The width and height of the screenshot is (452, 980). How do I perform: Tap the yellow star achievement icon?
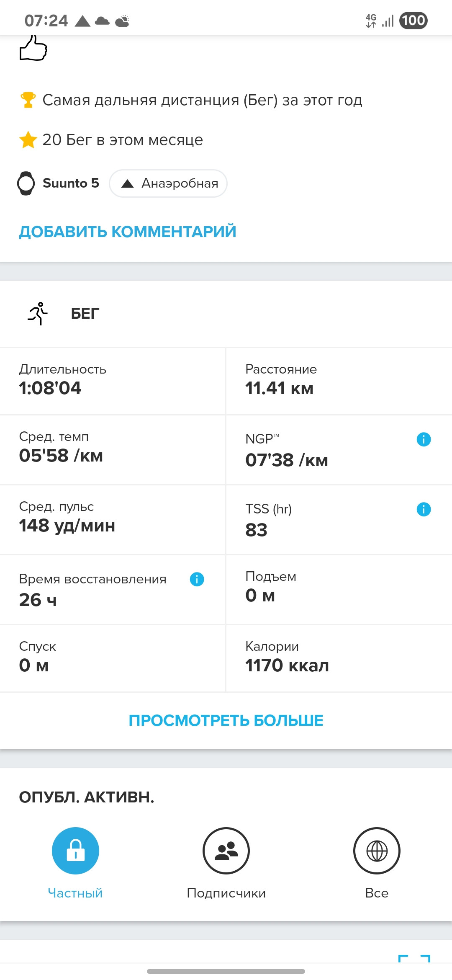(x=28, y=140)
